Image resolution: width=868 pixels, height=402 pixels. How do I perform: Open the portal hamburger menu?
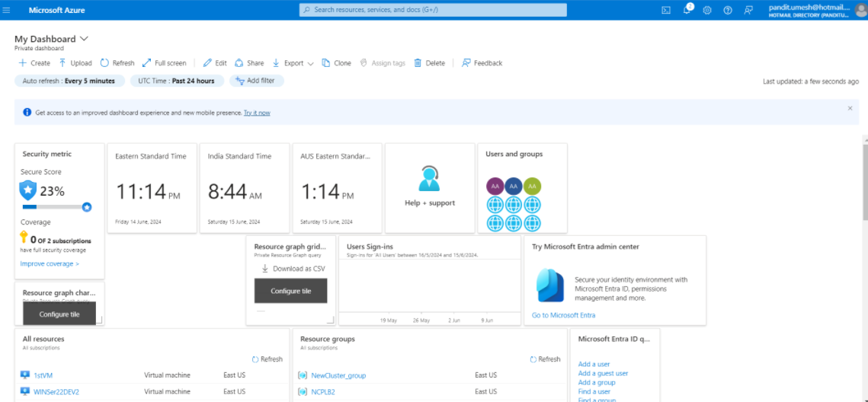coord(7,10)
